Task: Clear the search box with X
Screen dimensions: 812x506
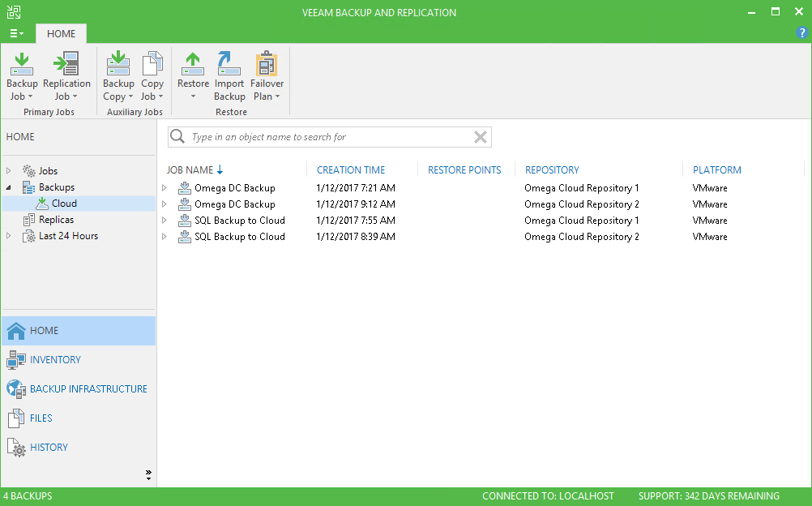Action: [481, 137]
